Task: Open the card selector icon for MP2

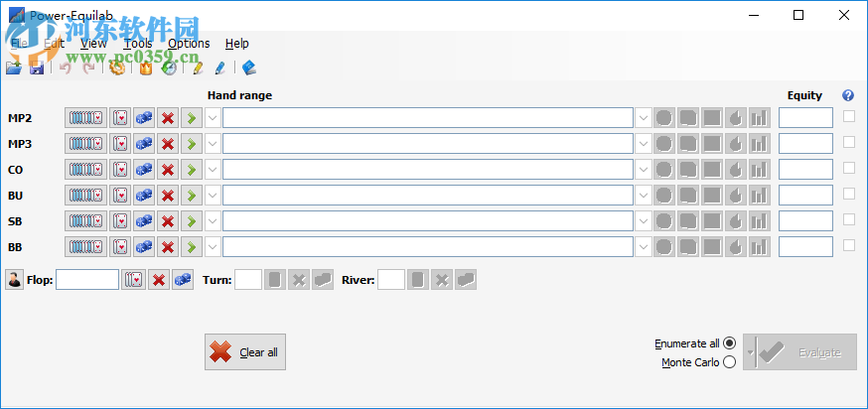Action: 120,118
